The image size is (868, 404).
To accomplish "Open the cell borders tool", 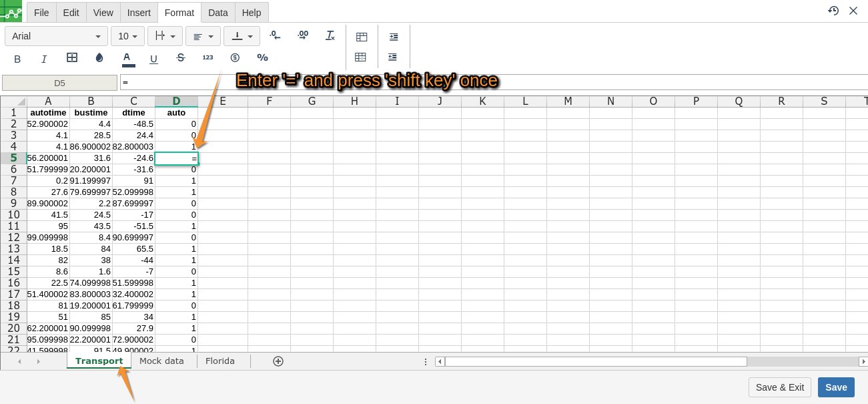I will (x=72, y=58).
